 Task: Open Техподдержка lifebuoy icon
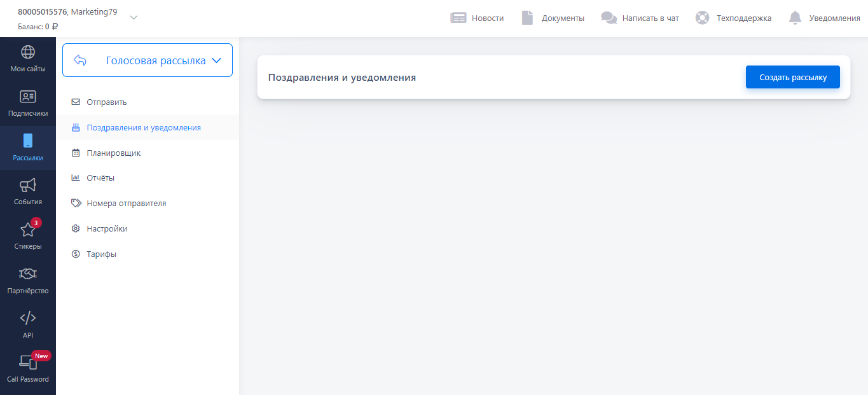[x=702, y=18]
